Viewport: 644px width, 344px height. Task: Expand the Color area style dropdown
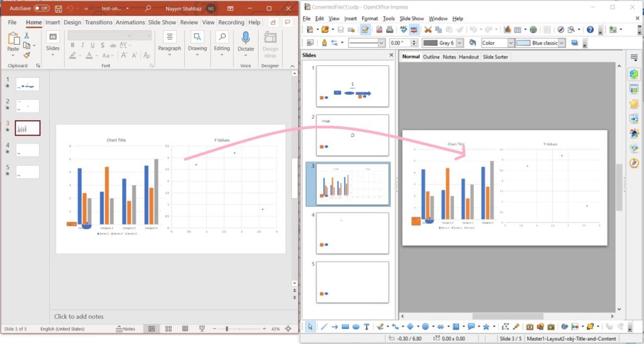pyautogui.click(x=509, y=43)
